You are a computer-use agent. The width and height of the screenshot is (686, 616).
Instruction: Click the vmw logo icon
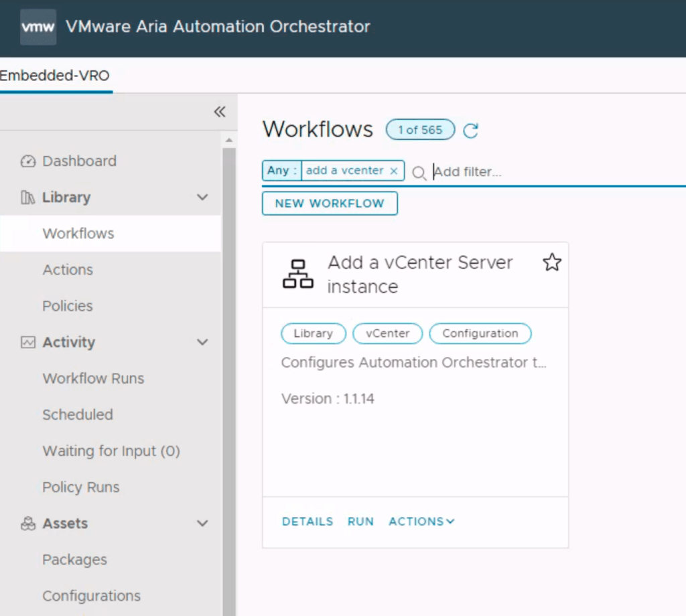[38, 27]
